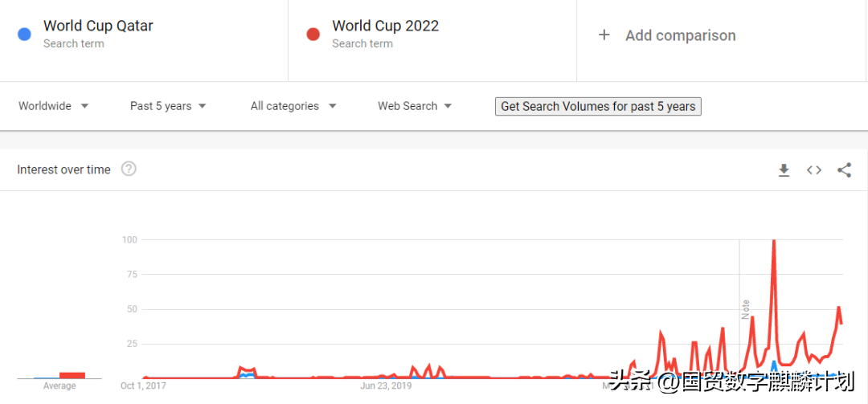Image resolution: width=868 pixels, height=404 pixels.
Task: Open help icon beside Interest over time
Action: [129, 169]
